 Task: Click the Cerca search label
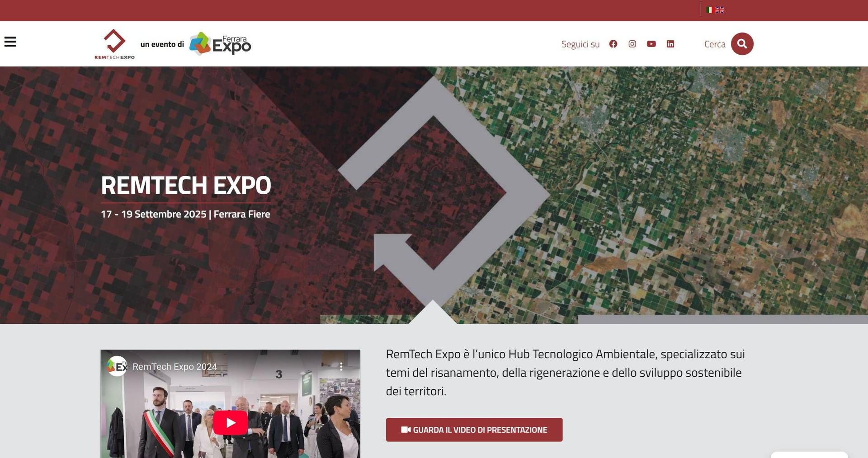click(x=715, y=44)
